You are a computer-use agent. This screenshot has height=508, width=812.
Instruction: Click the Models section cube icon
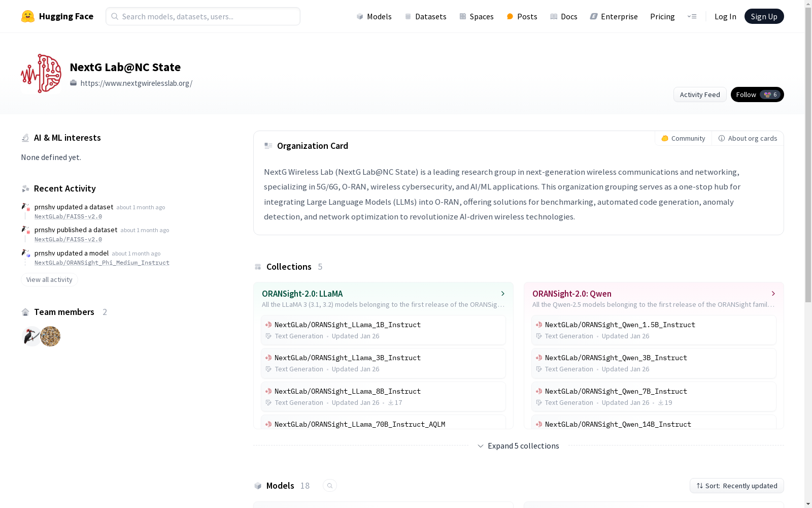258,486
